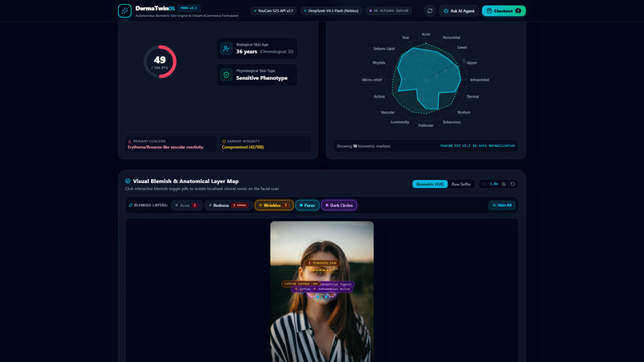Click the radar chart teal polygon
The image size is (644, 362).
point(427,78)
